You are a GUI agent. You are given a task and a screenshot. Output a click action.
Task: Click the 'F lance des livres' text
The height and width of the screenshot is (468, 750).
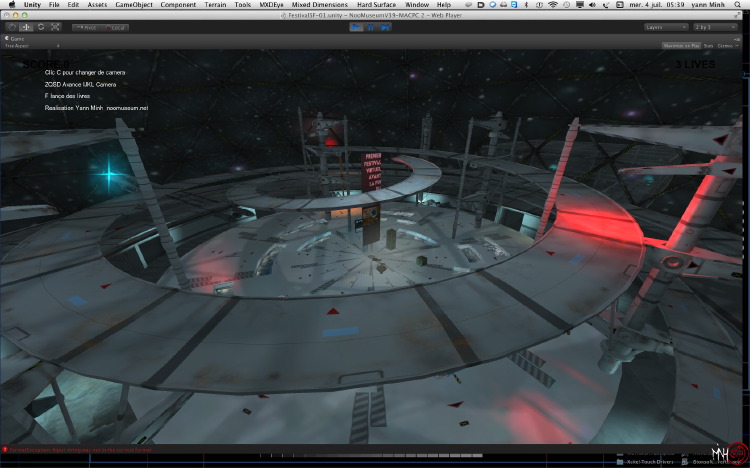67,96
